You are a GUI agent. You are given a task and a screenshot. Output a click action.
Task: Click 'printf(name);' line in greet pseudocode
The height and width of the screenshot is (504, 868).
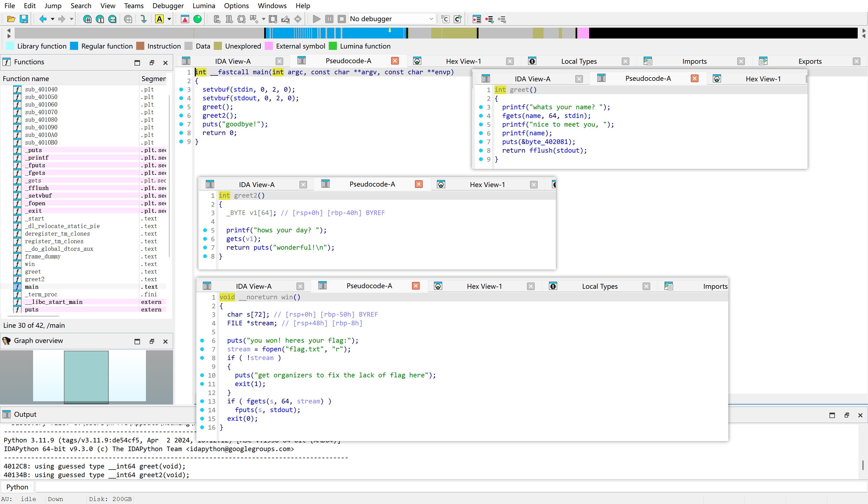point(527,133)
